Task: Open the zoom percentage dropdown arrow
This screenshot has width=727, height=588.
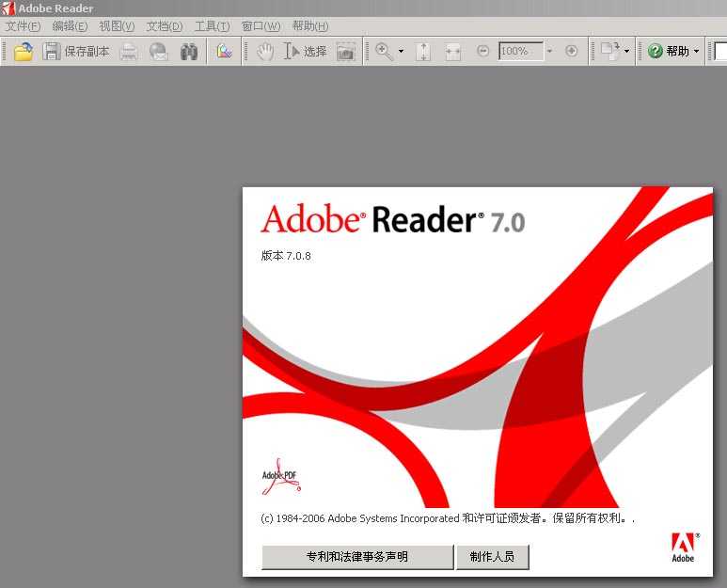Action: click(549, 51)
